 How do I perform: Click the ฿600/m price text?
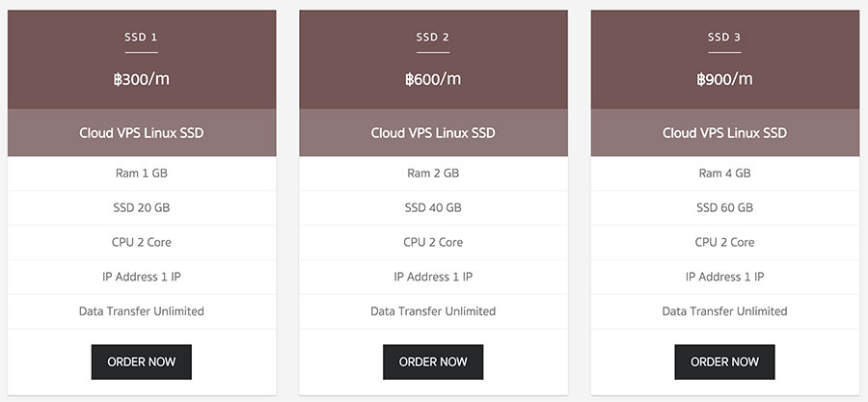pos(433,79)
